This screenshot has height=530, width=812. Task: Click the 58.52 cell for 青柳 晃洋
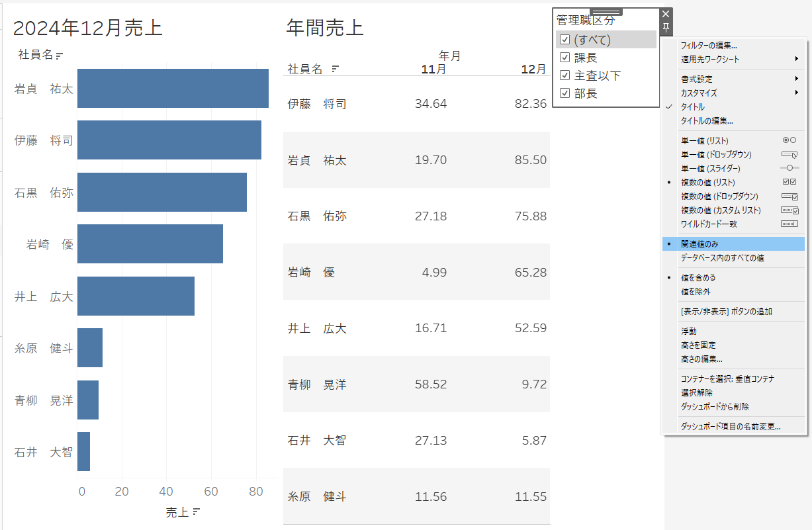pyautogui.click(x=431, y=384)
